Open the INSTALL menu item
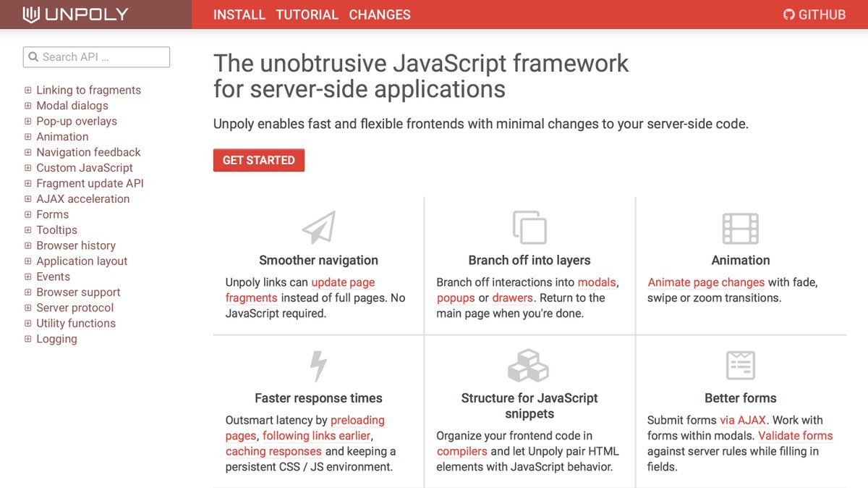Screen dimensions: 868x488 pos(239,14)
